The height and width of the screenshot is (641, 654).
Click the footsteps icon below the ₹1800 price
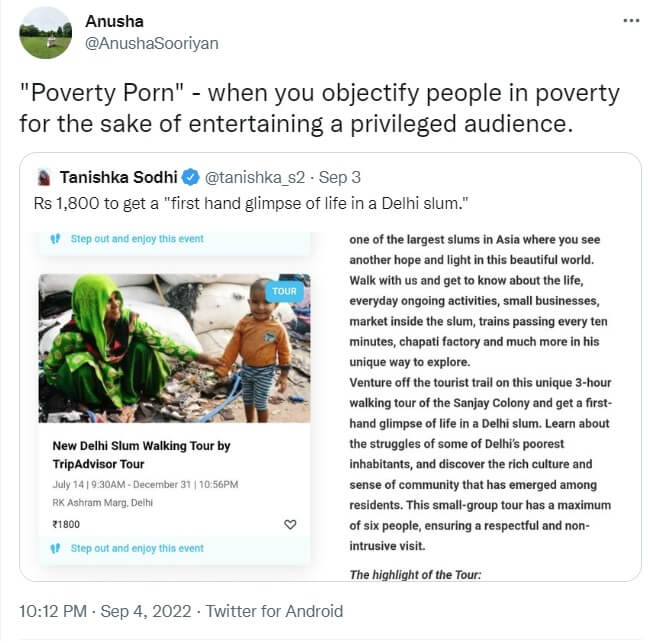tap(56, 548)
